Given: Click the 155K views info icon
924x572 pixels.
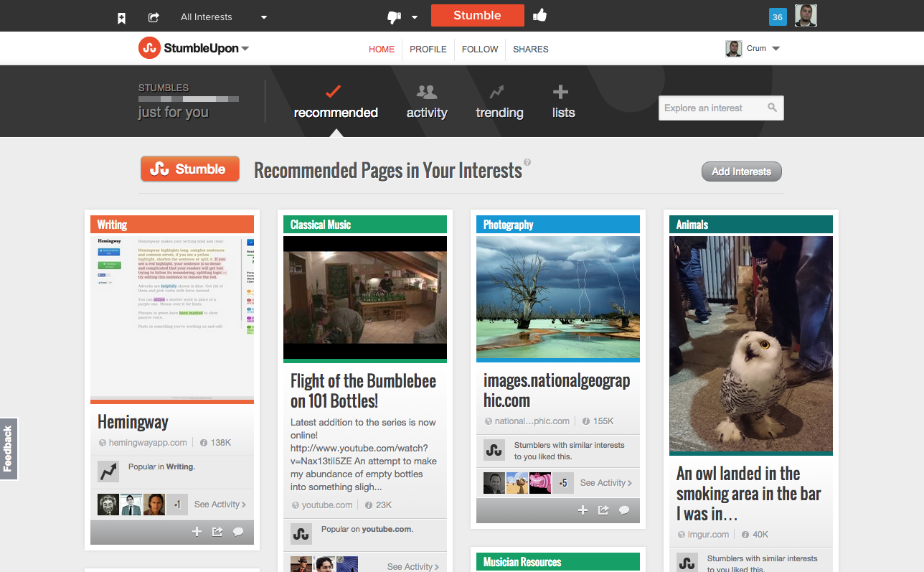Looking at the screenshot, I should (x=585, y=421).
